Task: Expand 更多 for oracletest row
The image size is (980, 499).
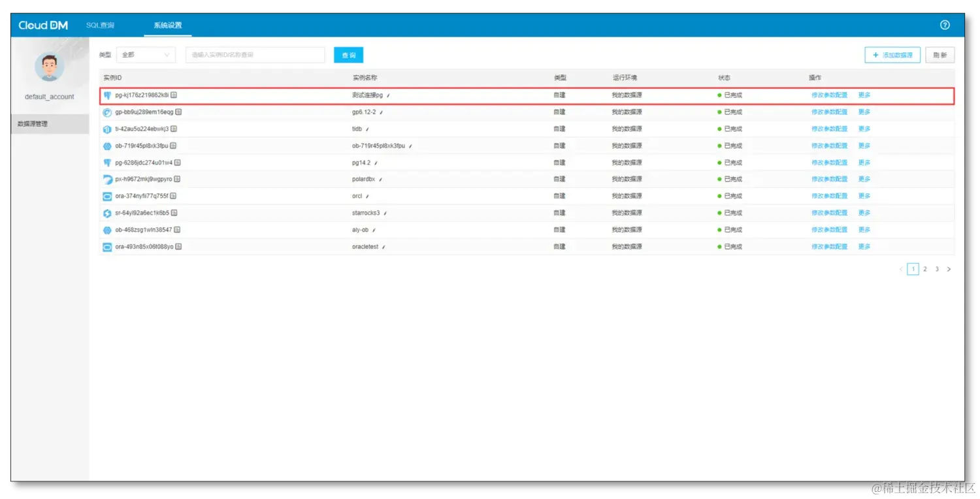Action: [864, 247]
